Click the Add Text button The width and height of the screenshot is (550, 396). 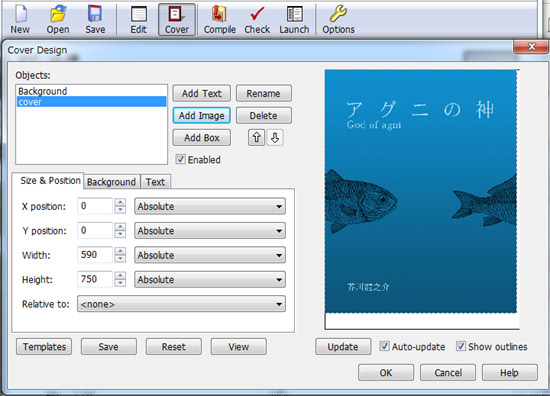202,93
